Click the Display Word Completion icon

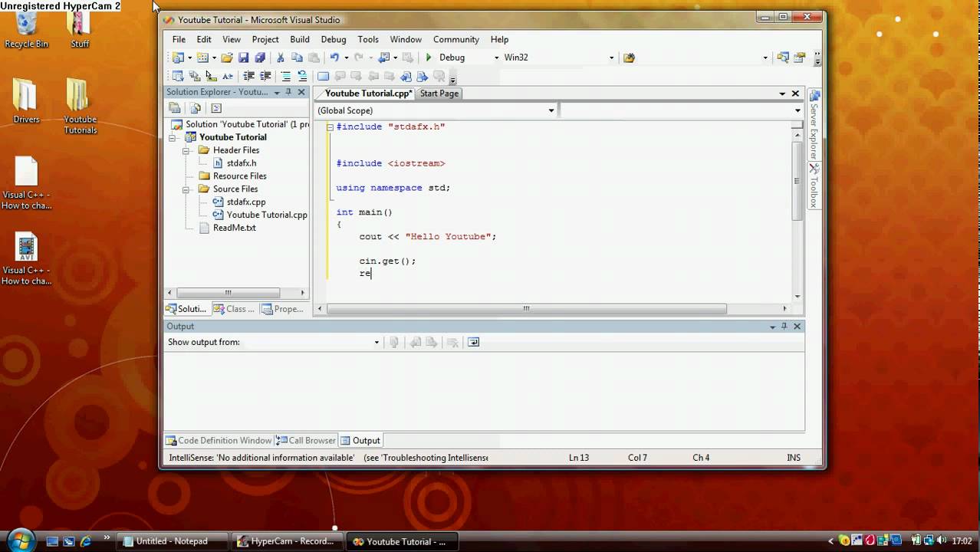point(228,76)
